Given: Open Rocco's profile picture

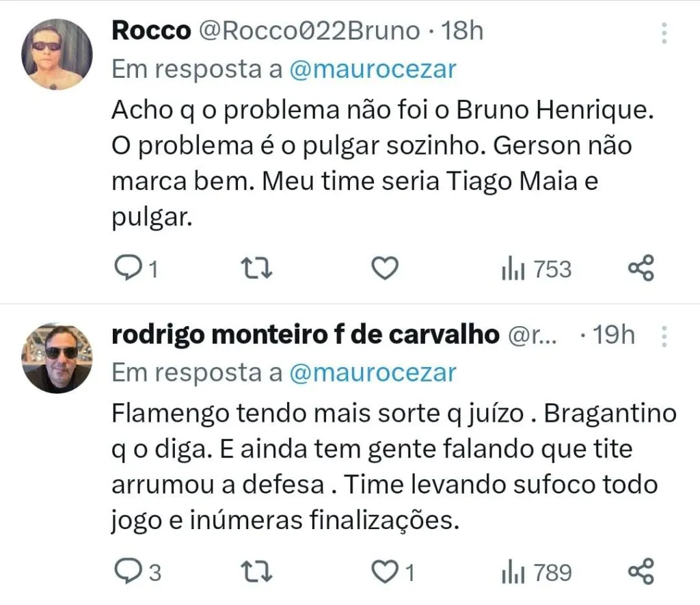Looking at the screenshot, I should pyautogui.click(x=57, y=55).
